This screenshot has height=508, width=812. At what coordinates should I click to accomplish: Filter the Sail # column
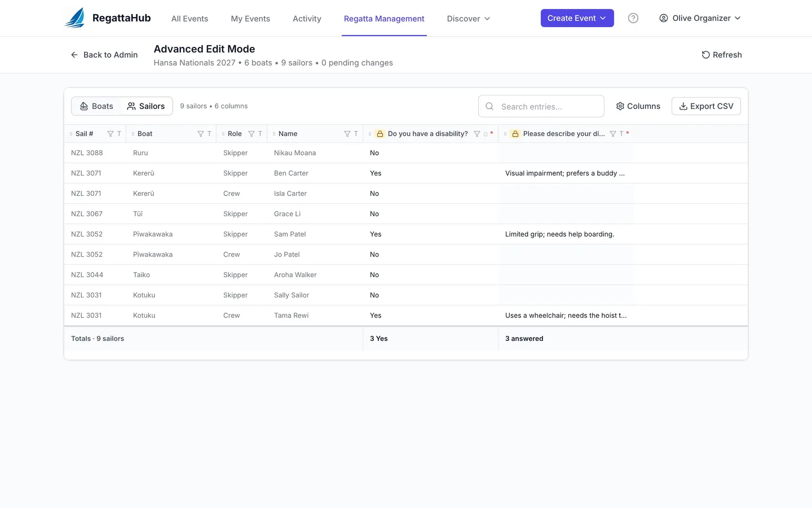(x=111, y=134)
